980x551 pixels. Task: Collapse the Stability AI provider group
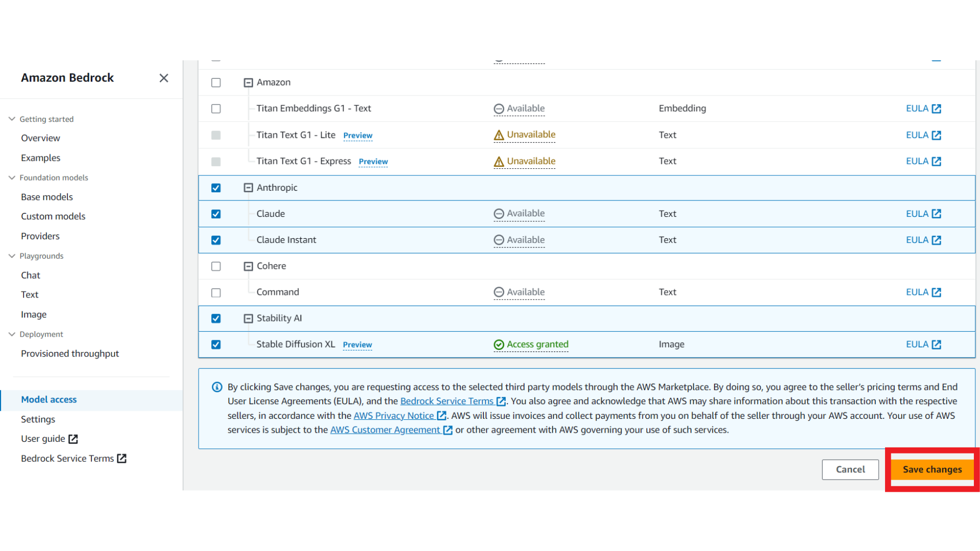(248, 318)
